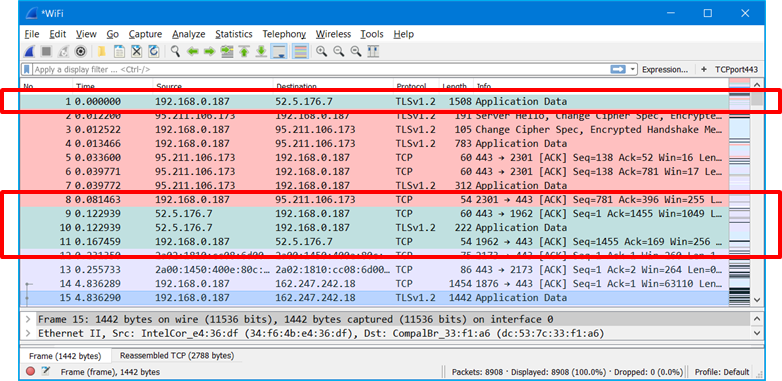Viewport: 782px width, 381px height.
Task: Select packet 10 with length 222
Action: pyautogui.click(x=374, y=227)
